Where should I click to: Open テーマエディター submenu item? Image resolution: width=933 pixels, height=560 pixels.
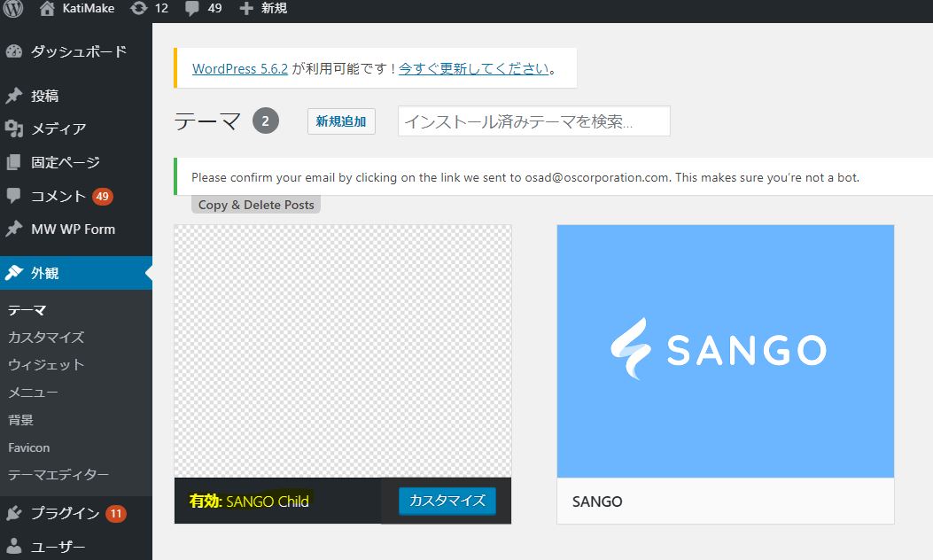click(58, 475)
